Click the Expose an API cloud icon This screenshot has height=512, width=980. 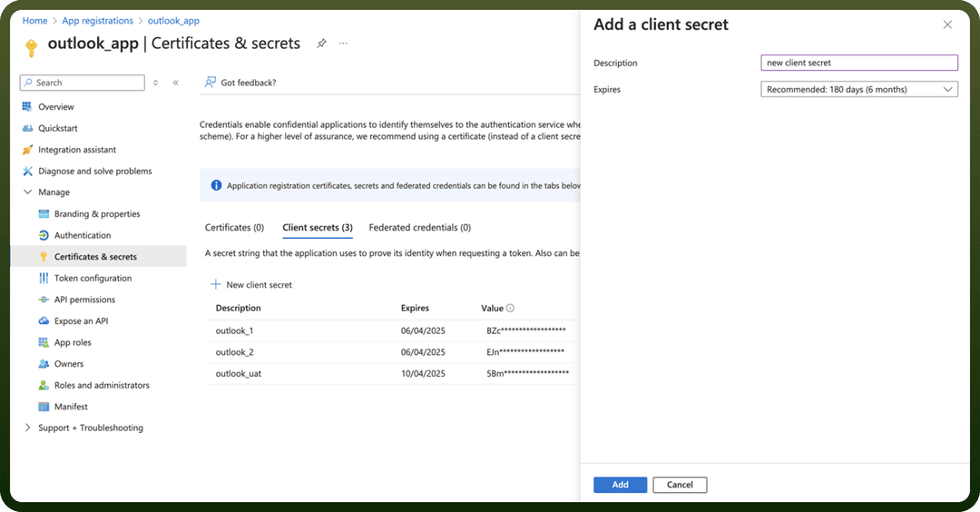click(44, 320)
